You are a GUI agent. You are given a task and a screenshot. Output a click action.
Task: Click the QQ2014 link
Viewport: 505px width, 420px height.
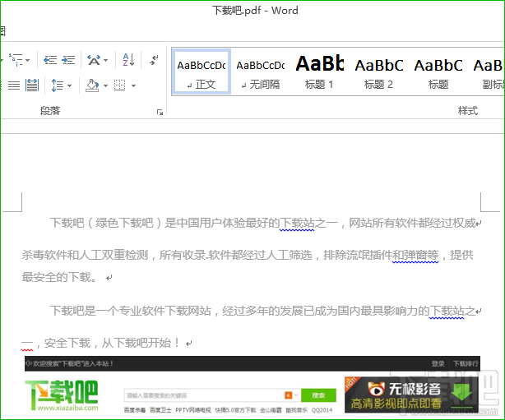(322, 410)
